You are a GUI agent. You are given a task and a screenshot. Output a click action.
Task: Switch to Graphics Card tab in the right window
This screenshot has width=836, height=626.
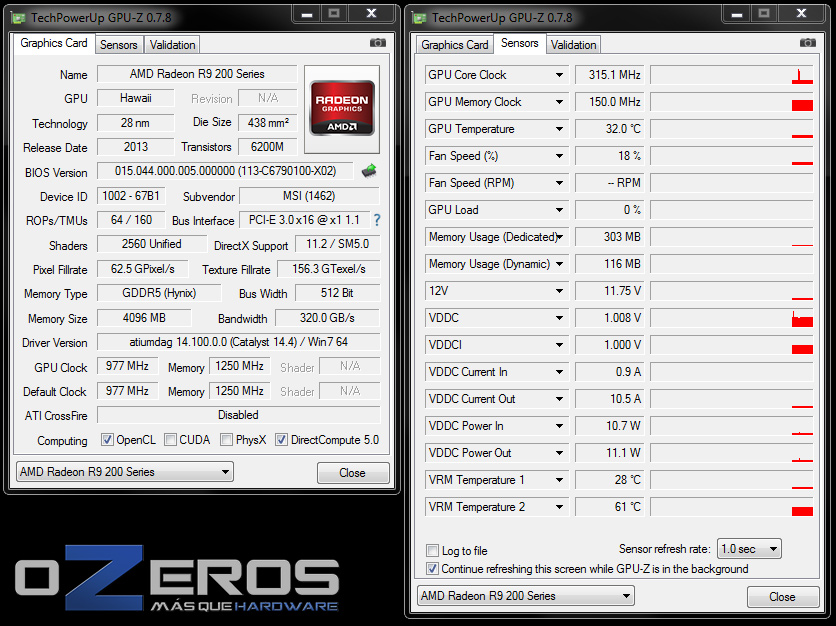coord(455,45)
